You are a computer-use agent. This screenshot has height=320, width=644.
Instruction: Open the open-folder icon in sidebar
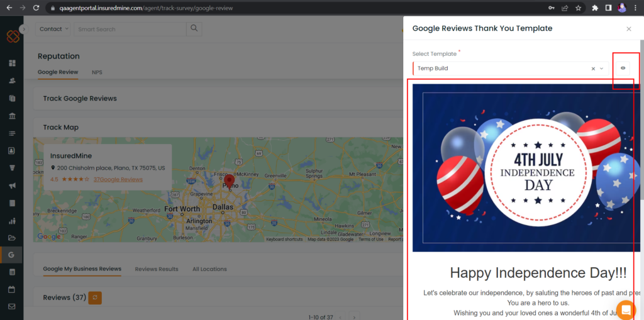(12, 238)
